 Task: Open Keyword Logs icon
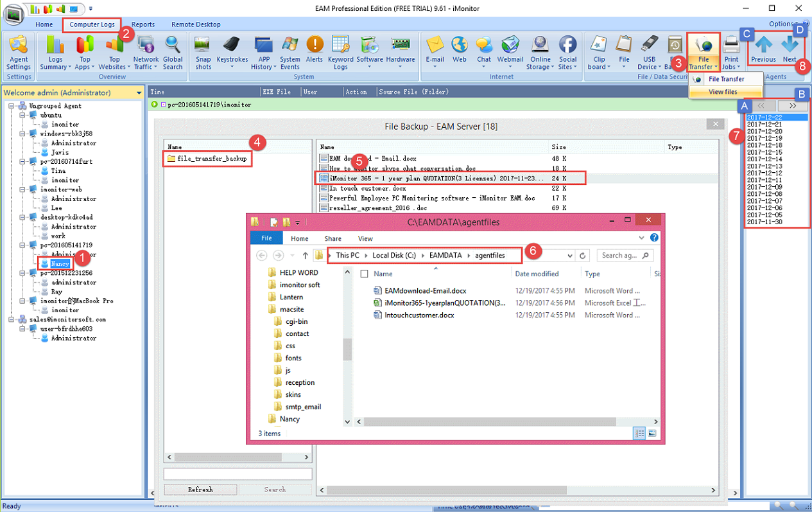tap(341, 53)
